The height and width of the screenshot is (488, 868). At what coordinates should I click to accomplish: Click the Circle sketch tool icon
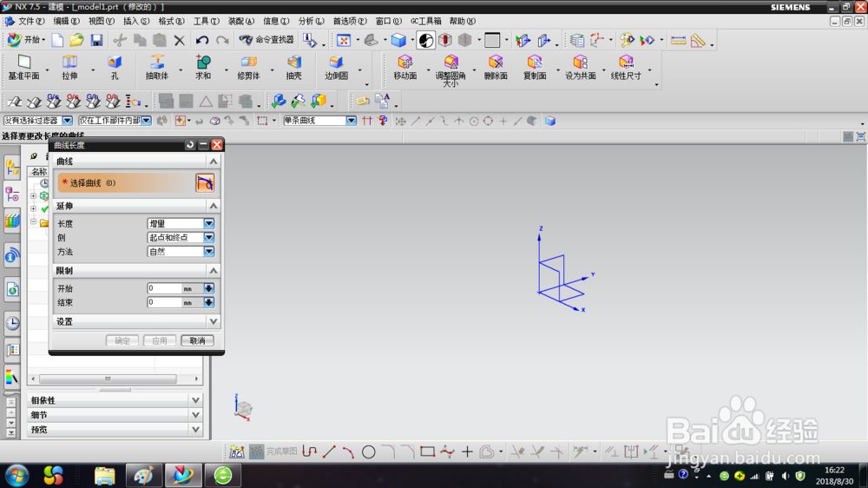coord(369,452)
